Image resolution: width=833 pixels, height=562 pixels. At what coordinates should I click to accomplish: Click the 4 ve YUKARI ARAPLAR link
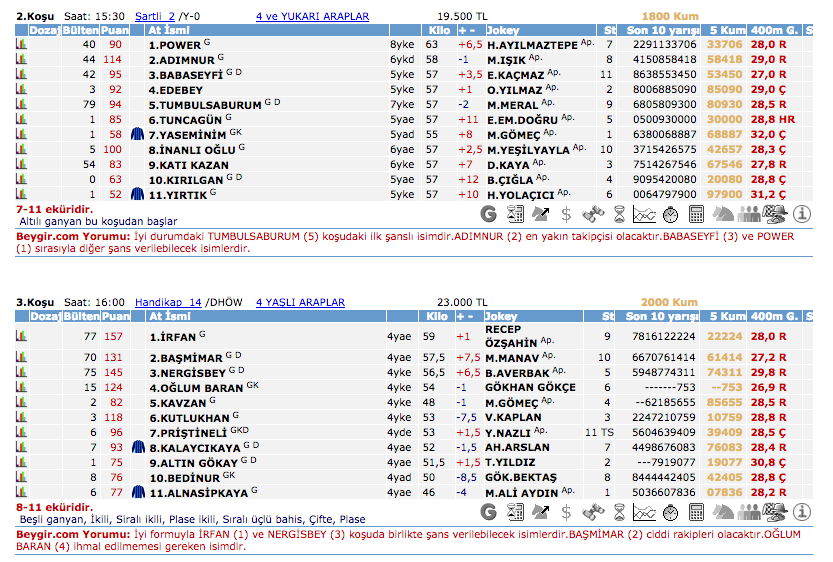click(312, 17)
